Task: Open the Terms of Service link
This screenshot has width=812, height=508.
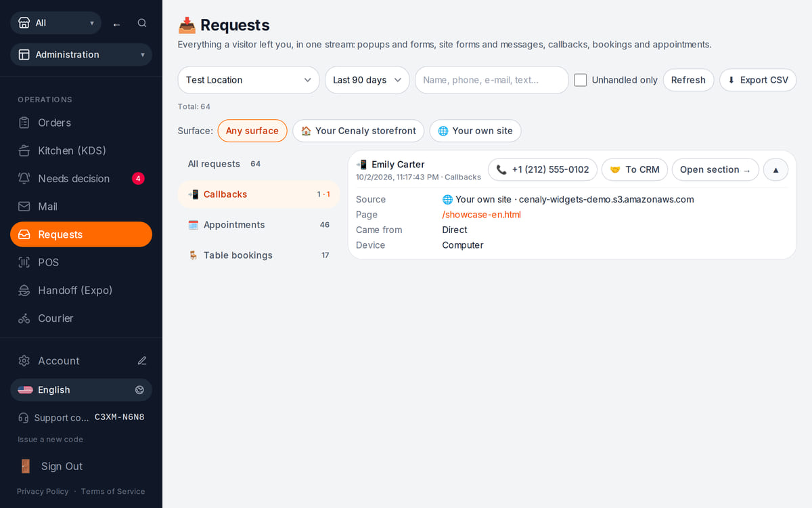Action: tap(113, 492)
